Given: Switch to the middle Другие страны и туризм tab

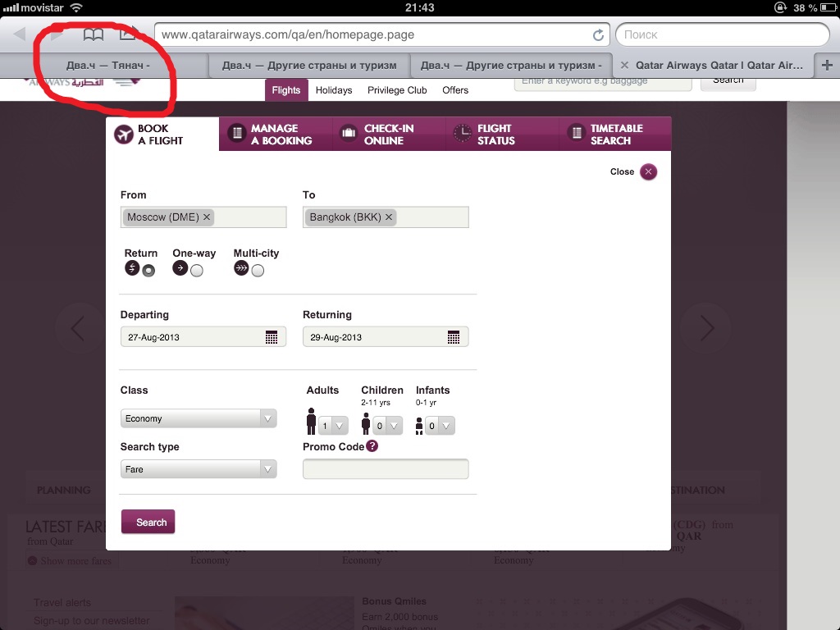Looking at the screenshot, I should tap(309, 66).
